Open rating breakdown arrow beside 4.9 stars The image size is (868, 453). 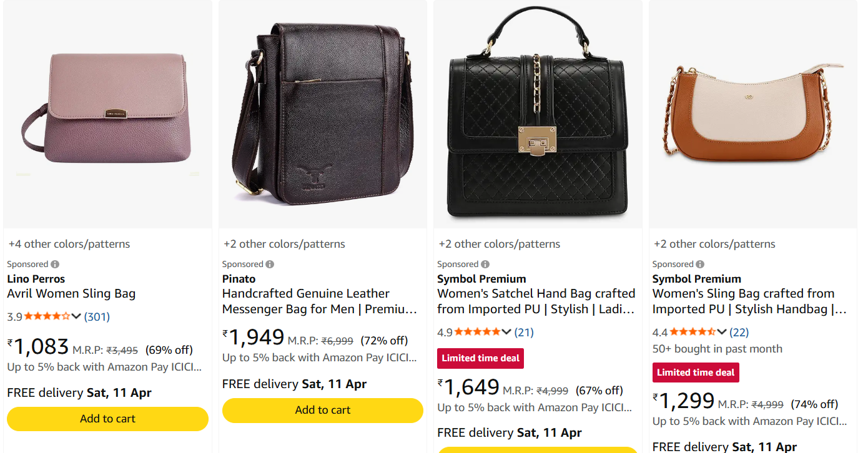(x=506, y=332)
